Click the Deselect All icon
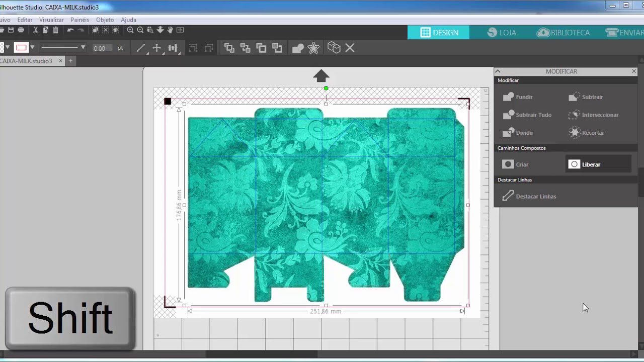The height and width of the screenshot is (362, 644). point(105,30)
